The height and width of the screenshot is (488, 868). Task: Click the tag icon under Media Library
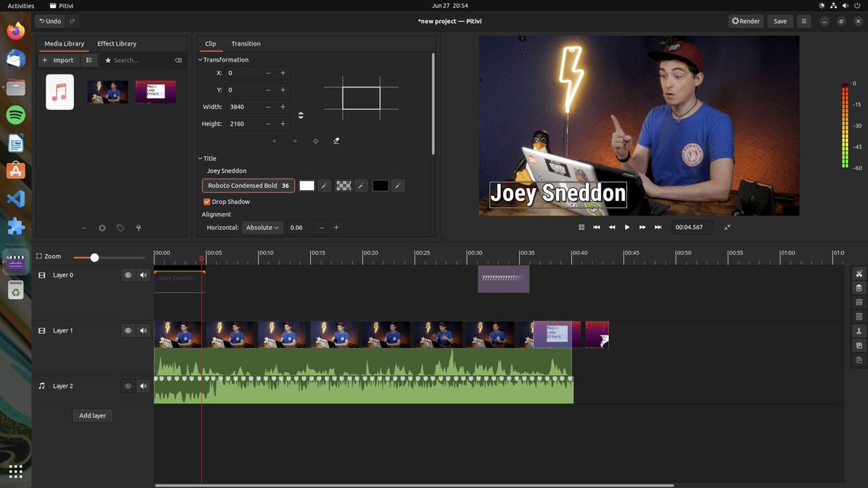(120, 228)
